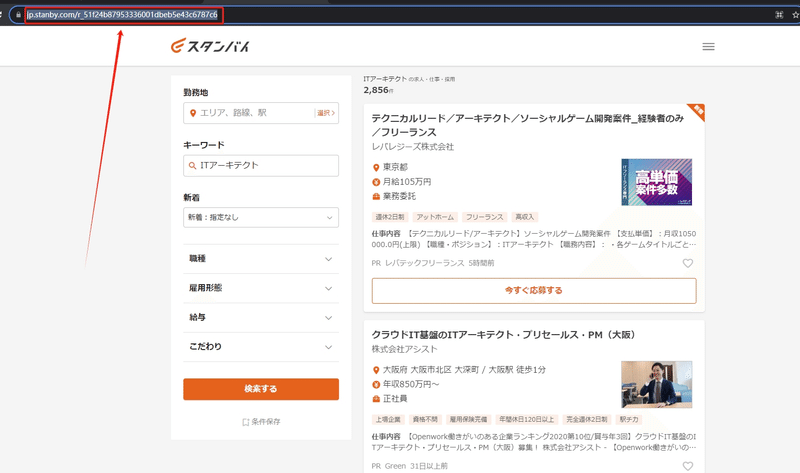The width and height of the screenshot is (800, 473).
Task: Click the 駅チカ tag
Action: 629,419
